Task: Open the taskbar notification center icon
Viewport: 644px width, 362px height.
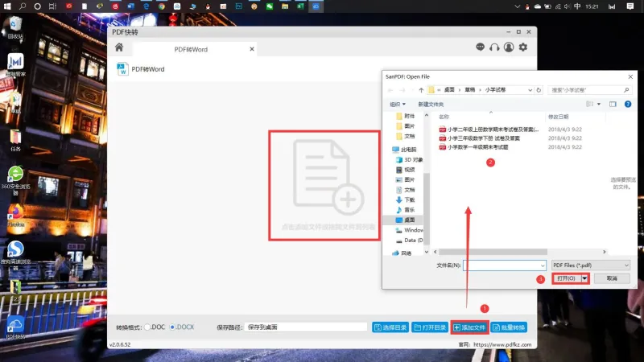Action: coord(630,6)
